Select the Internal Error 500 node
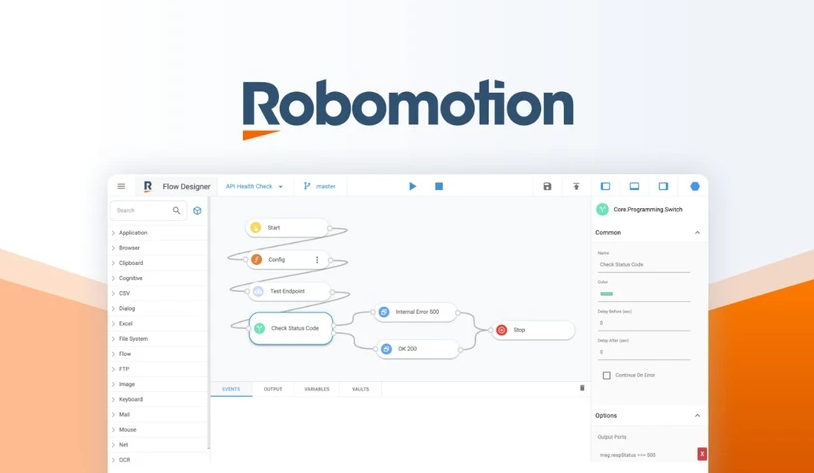The image size is (814, 473). click(x=416, y=312)
